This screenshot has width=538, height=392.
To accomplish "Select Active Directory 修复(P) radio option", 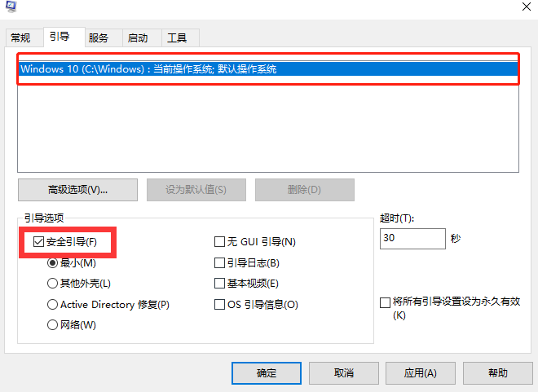I will click(52, 305).
